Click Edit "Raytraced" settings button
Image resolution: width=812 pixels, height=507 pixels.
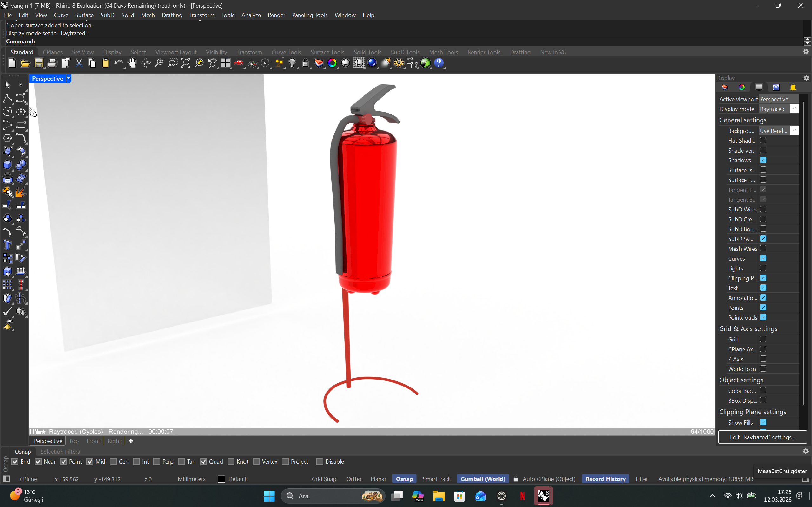pyautogui.click(x=762, y=437)
